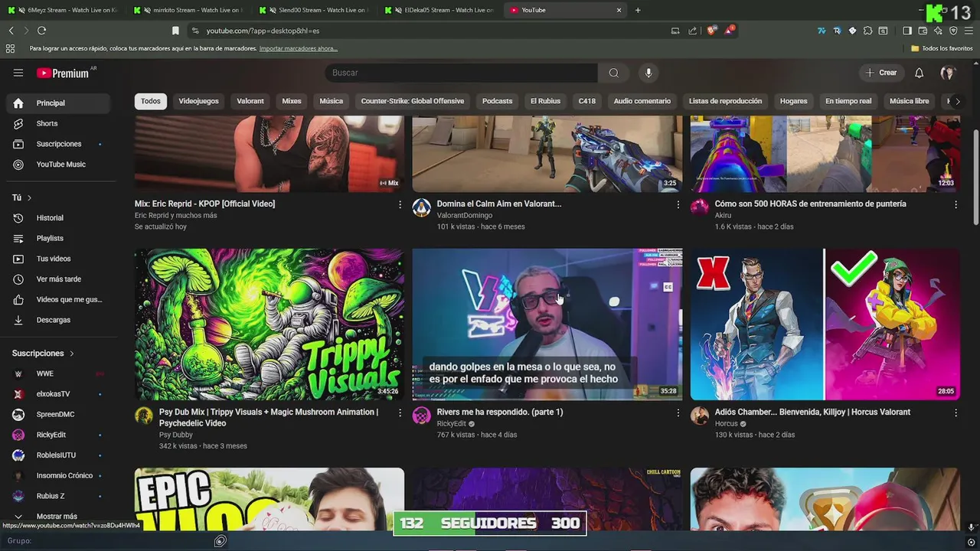The height and width of the screenshot is (551, 980).
Task: Open Todos los favoritos bookmarks folder
Action: pos(942,48)
